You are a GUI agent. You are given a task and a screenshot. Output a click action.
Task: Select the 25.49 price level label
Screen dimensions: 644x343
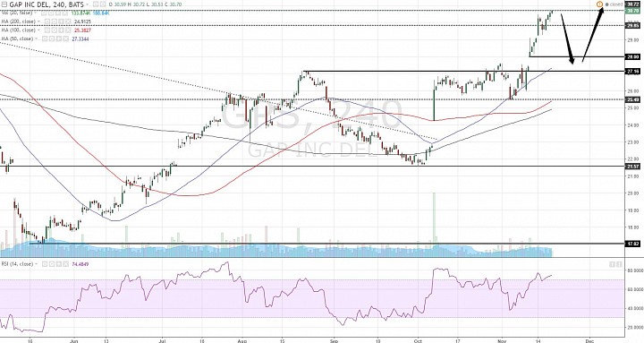pyautogui.click(x=633, y=99)
